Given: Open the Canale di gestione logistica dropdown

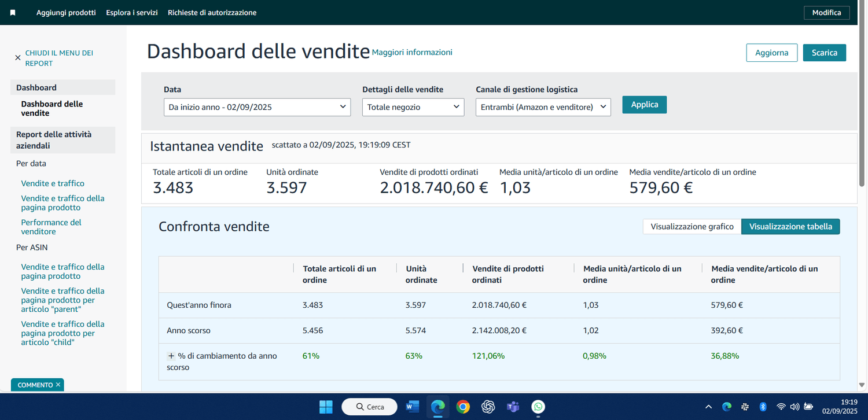Looking at the screenshot, I should [543, 107].
